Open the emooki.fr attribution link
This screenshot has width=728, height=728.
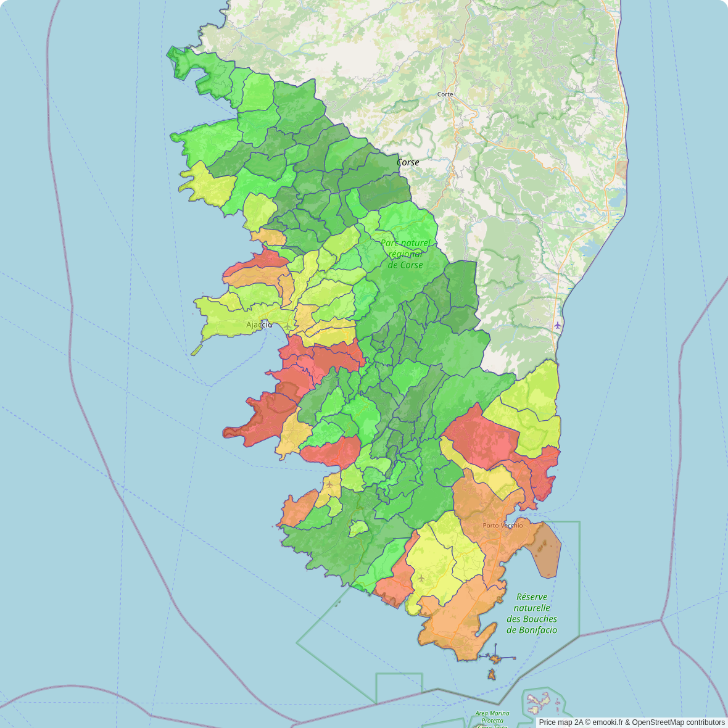coord(609,722)
